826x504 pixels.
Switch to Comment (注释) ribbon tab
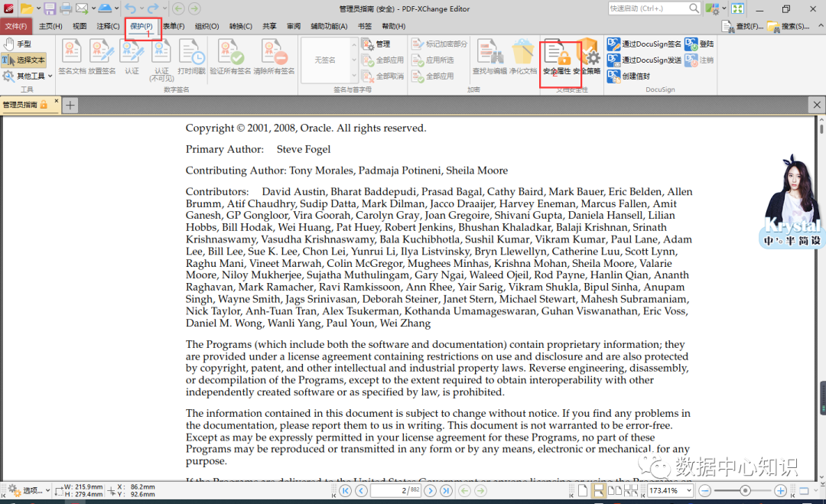108,26
